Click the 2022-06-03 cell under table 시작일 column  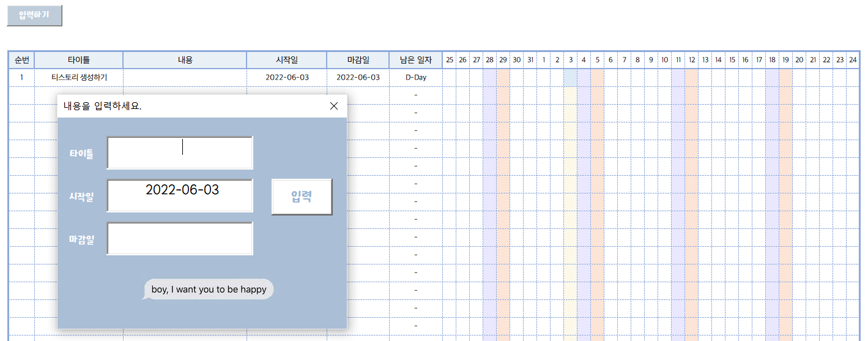[x=287, y=78]
